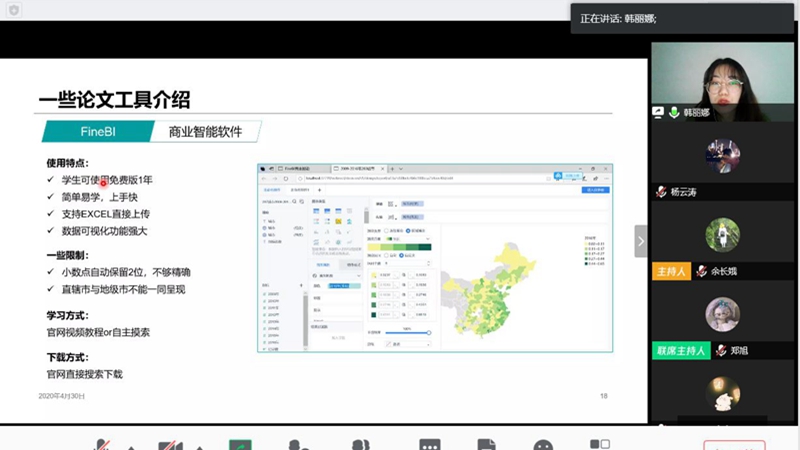Click the text 官网直接搜索下载
Viewport: 800px width, 450px height.
[x=85, y=374]
